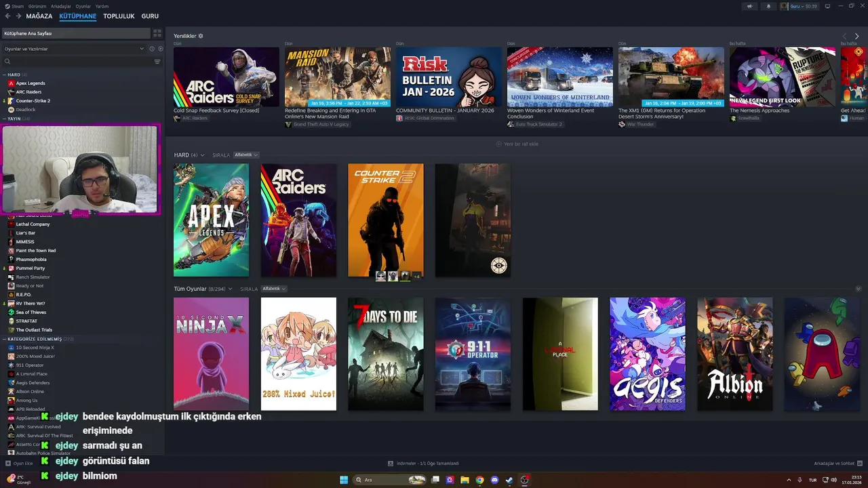Open advanced filter options icon

[x=157, y=62]
